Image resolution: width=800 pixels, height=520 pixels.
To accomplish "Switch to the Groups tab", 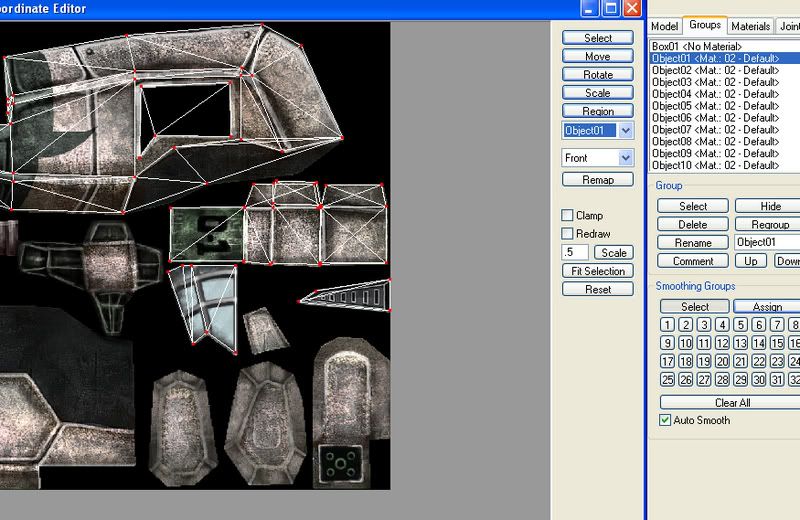I will point(705,24).
